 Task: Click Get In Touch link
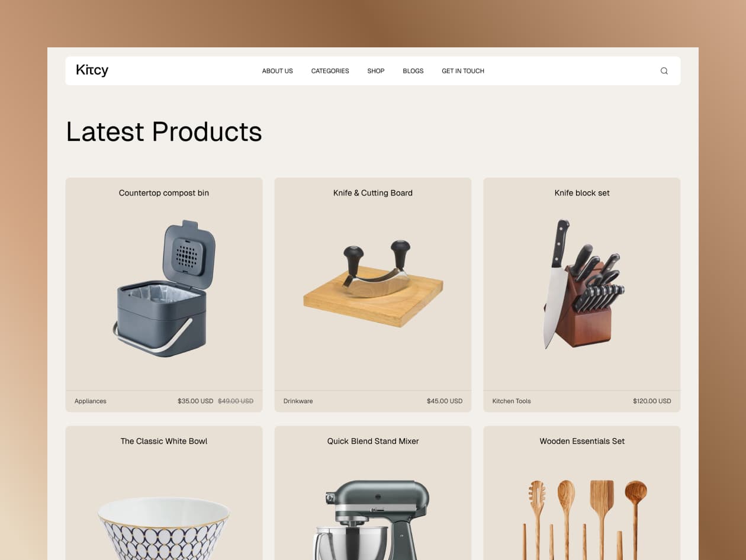(463, 71)
